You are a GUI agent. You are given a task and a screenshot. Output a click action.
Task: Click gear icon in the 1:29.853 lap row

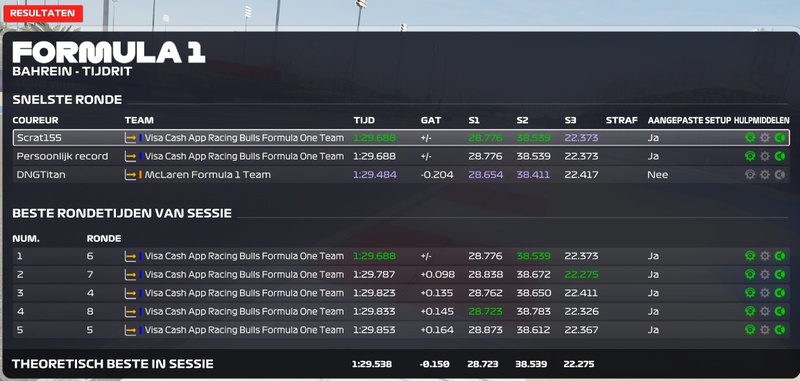pyautogui.click(x=765, y=330)
